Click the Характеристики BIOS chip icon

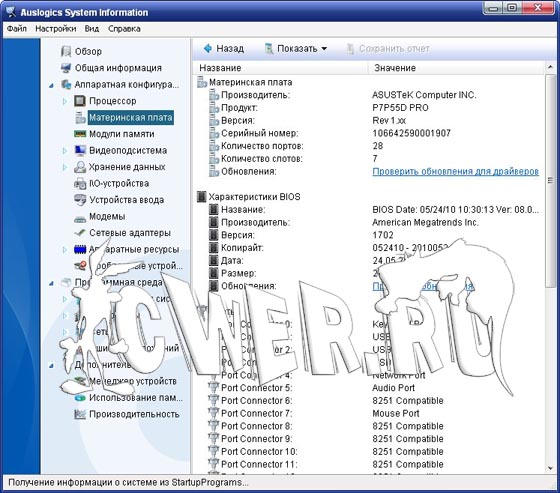click(x=202, y=197)
